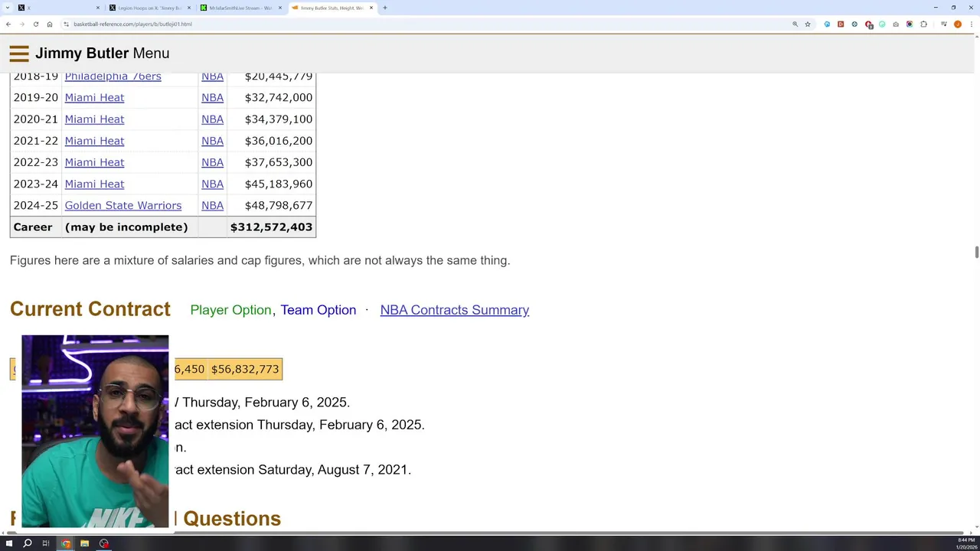Click the red D extension icon

(x=841, y=24)
